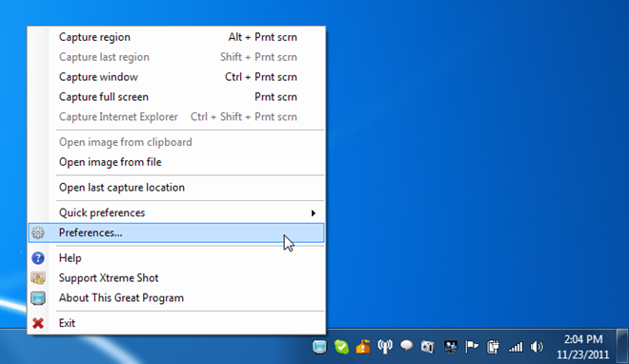Image resolution: width=629 pixels, height=364 pixels.
Task: Click the Show desktop strip at taskbar end
Action: 622,347
